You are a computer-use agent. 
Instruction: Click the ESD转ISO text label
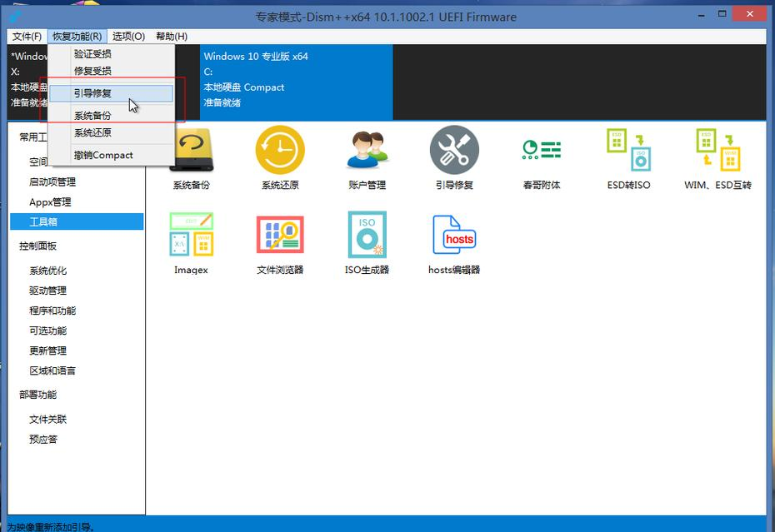tap(628, 185)
